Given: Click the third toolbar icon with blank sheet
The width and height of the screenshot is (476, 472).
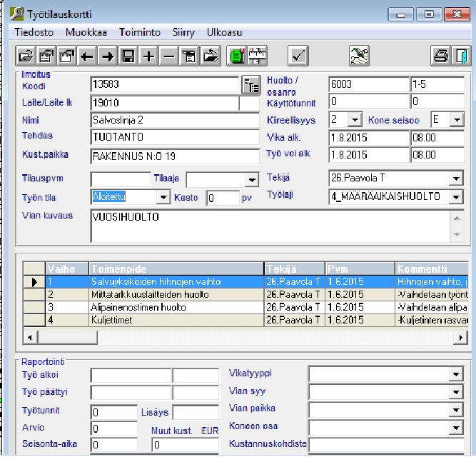Looking at the screenshot, I should pos(67,56).
